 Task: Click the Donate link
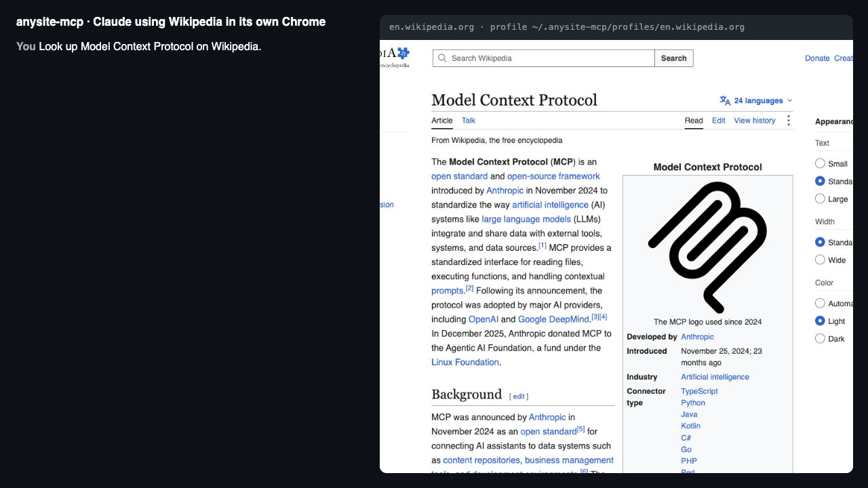pyautogui.click(x=817, y=58)
